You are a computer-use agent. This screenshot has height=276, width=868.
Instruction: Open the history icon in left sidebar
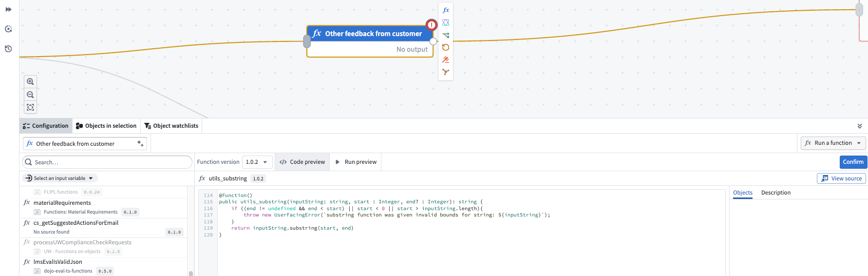pos(8,49)
